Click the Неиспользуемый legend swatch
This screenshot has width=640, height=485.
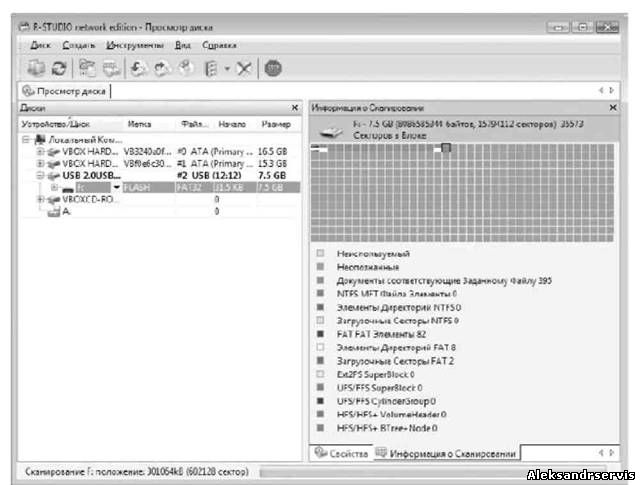pos(320,254)
